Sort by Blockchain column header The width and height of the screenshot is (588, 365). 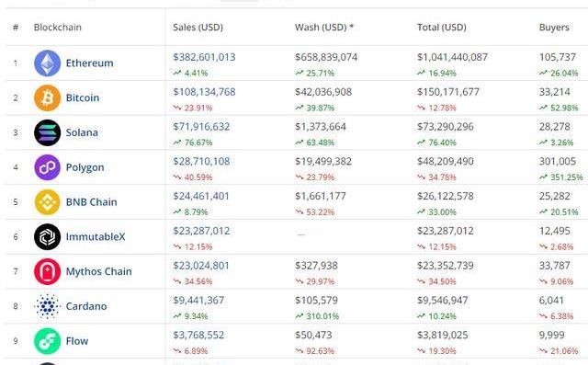click(57, 28)
